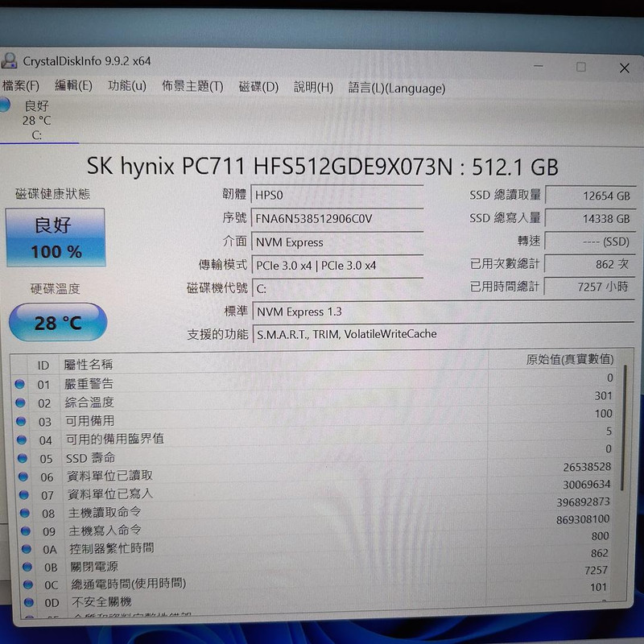Viewport: 644px width, 644px height.
Task: Open the 檔案(F) menu
Action: pyautogui.click(x=21, y=85)
